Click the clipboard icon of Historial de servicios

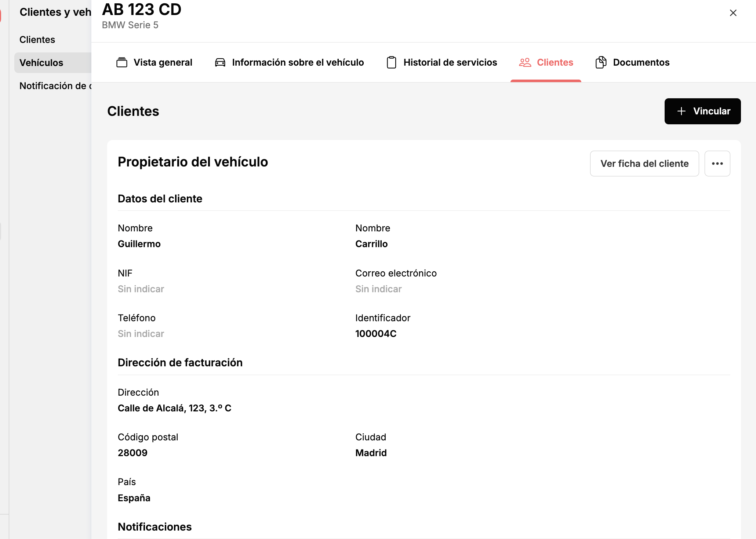392,62
